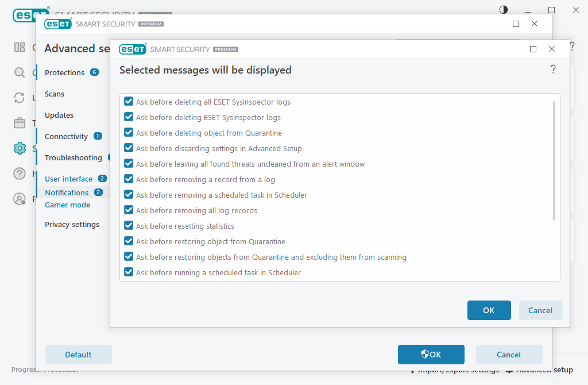The width and height of the screenshot is (588, 385).
Task: Click scrollbar of the messages list
Action: [x=554, y=161]
